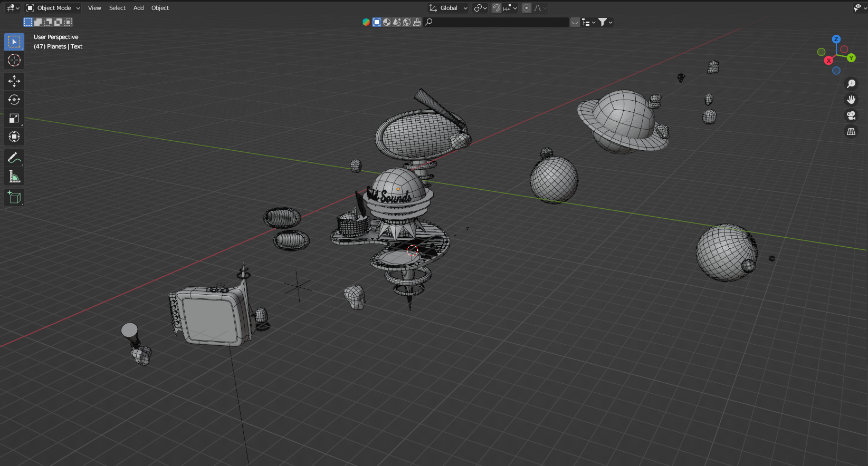Click the zoom magnifier viewport button
Image resolution: width=868 pixels, height=466 pixels.
[851, 84]
